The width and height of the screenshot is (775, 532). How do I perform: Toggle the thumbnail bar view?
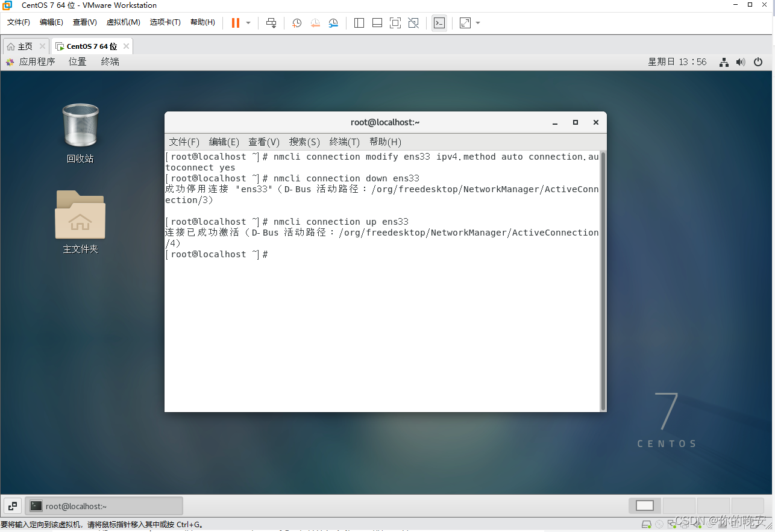click(x=377, y=23)
